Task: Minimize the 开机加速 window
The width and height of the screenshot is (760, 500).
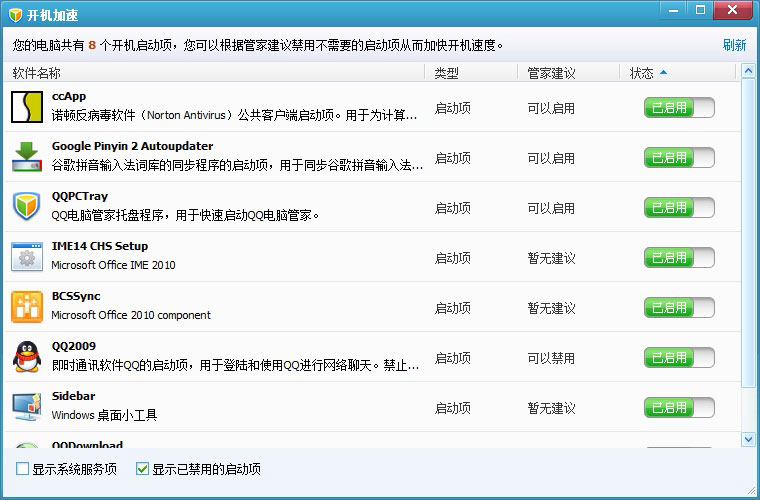Action: 673,10
